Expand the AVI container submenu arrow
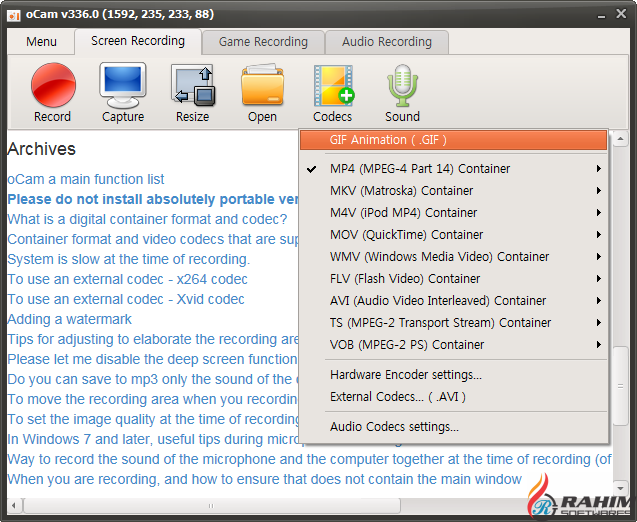Image resolution: width=637 pixels, height=522 pixels. click(599, 301)
